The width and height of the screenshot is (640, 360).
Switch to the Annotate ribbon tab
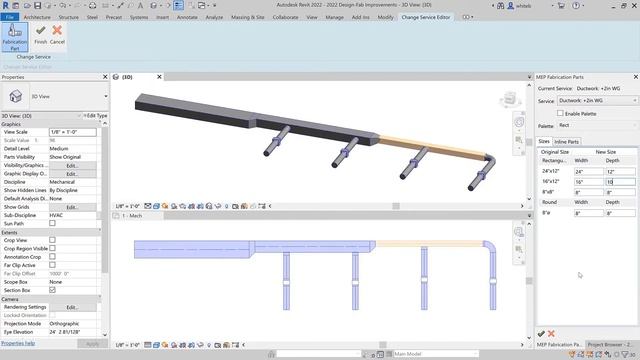pyautogui.click(x=187, y=17)
